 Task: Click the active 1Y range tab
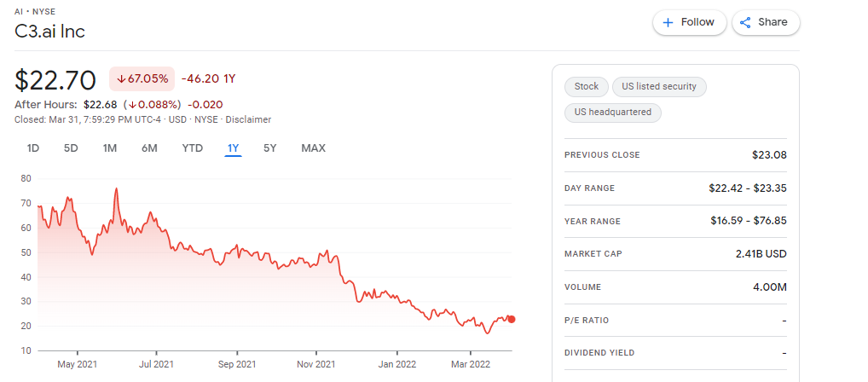tap(233, 148)
